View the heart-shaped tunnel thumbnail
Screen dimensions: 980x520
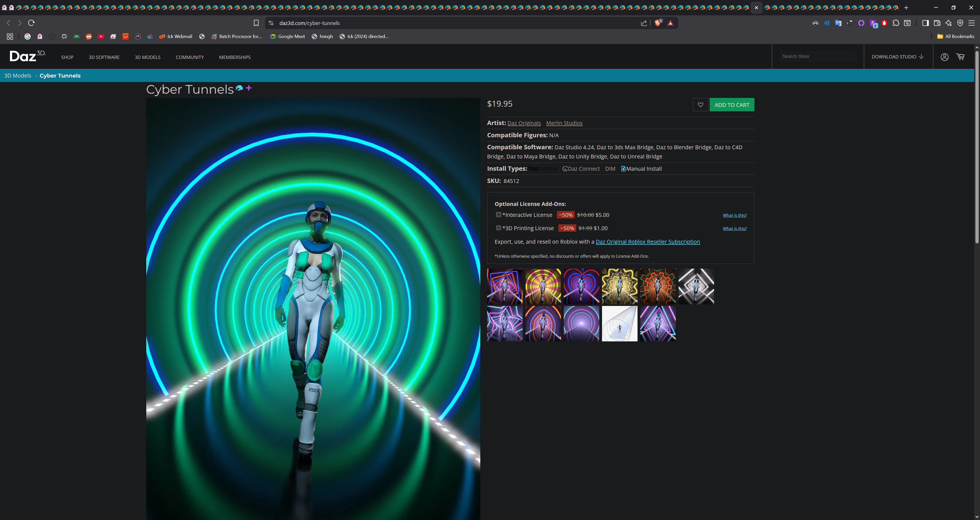[x=581, y=287]
